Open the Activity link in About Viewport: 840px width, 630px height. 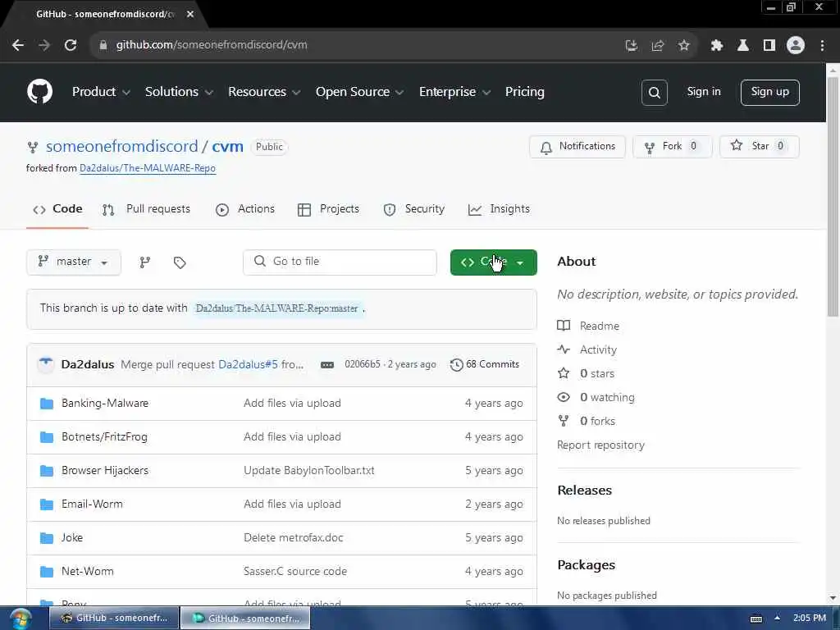[x=587, y=349]
